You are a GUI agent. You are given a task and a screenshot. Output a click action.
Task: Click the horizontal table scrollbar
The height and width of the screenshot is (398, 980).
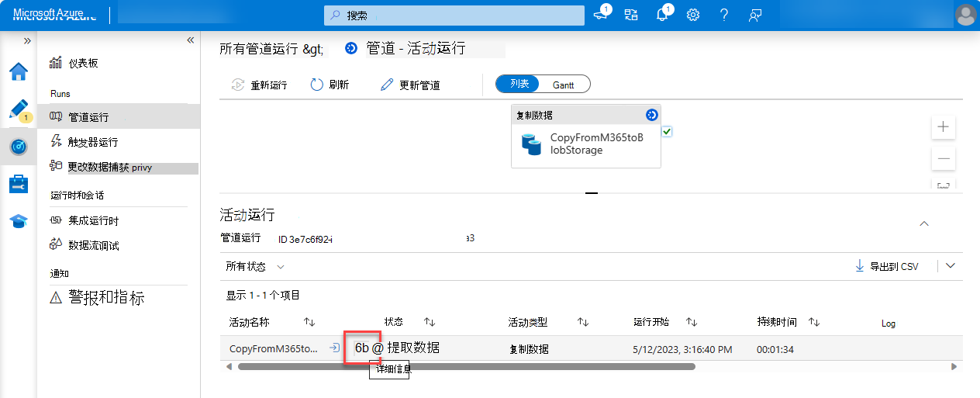467,366
